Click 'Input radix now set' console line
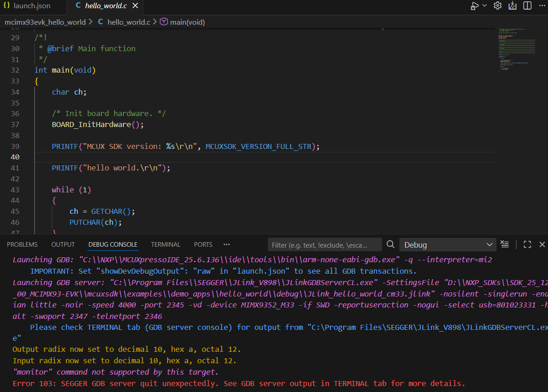The height and width of the screenshot is (392, 548). pos(124,361)
